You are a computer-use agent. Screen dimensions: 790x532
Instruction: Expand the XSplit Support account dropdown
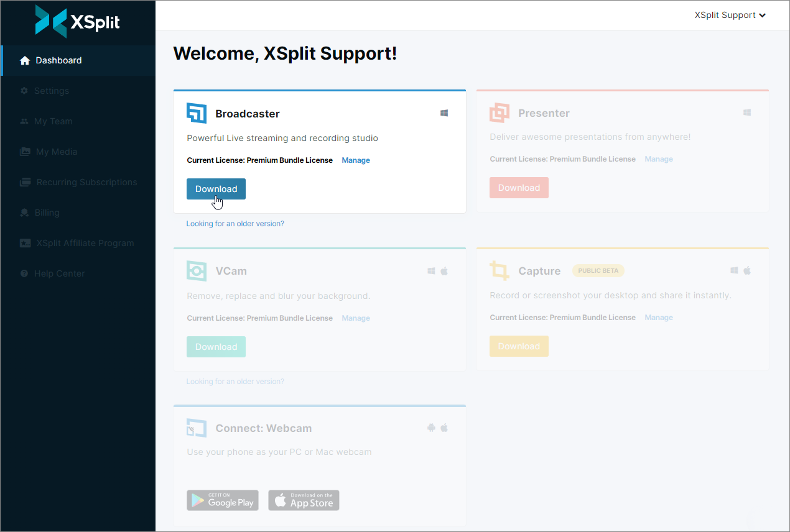click(x=730, y=15)
